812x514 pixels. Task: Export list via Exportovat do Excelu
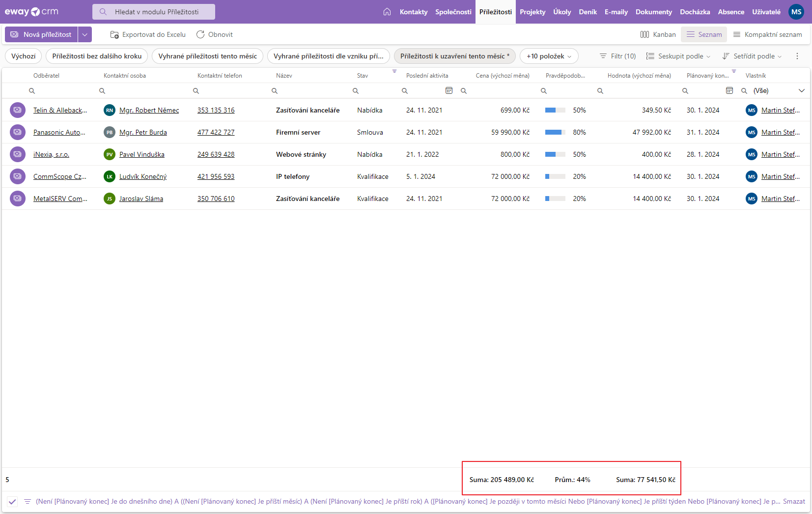(x=148, y=34)
